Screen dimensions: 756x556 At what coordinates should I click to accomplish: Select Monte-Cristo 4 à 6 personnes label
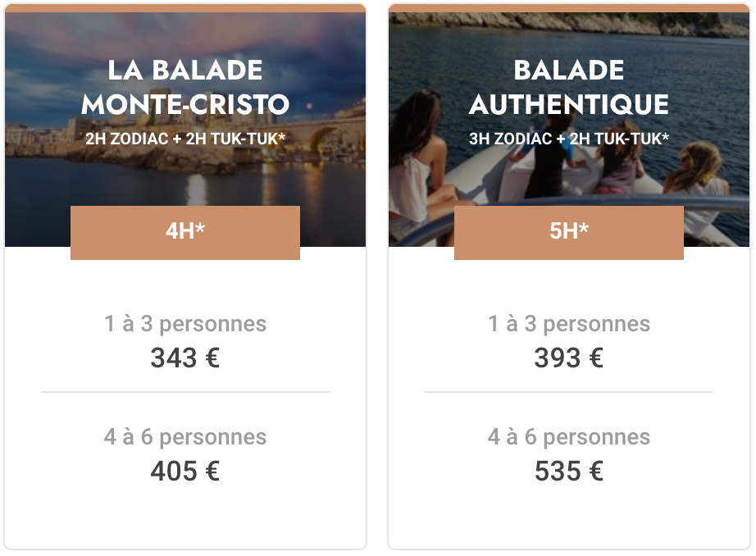pyautogui.click(x=185, y=437)
